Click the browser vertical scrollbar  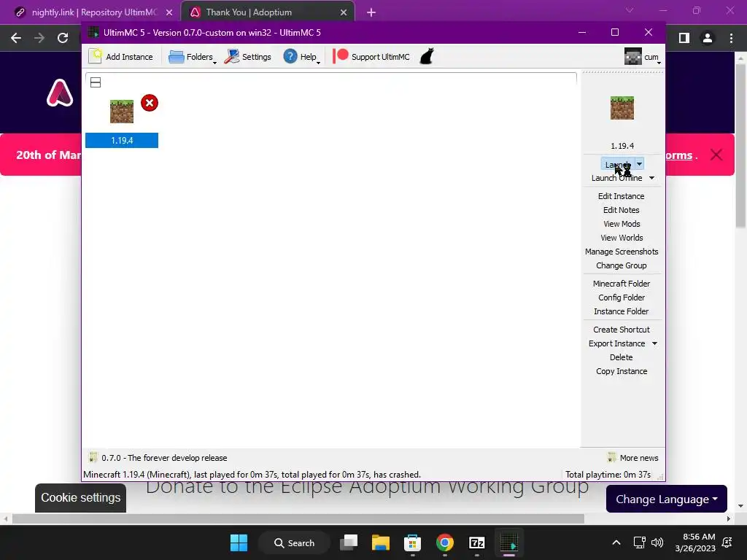coord(740,146)
